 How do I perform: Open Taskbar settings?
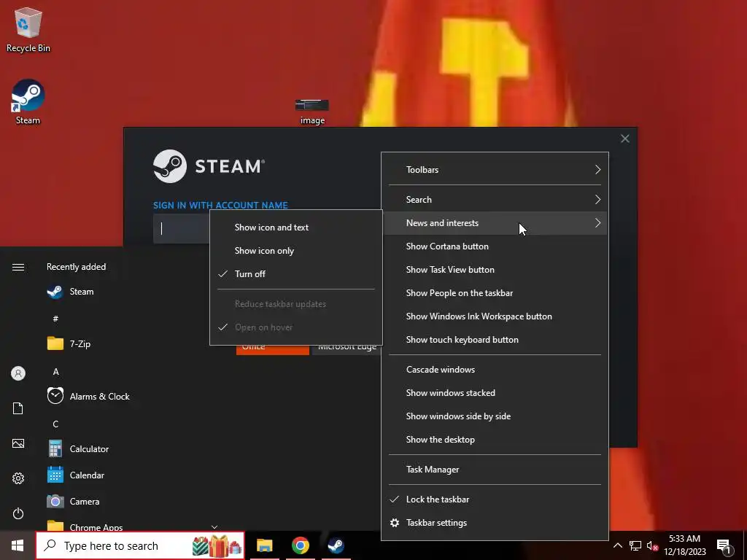(495, 522)
